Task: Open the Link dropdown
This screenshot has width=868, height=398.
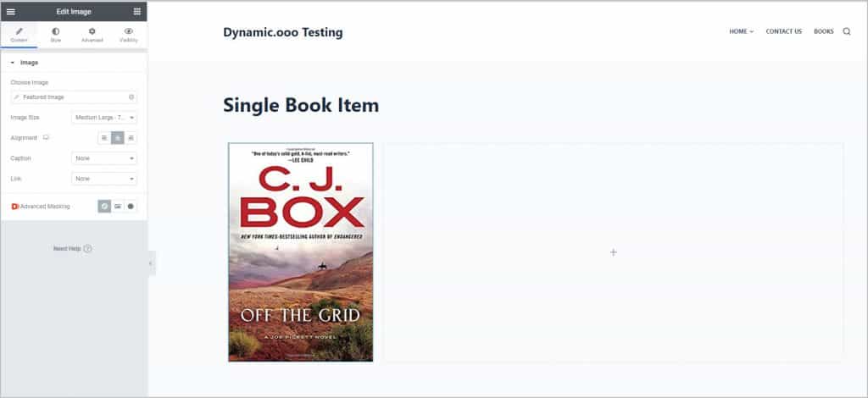Action: coord(104,179)
